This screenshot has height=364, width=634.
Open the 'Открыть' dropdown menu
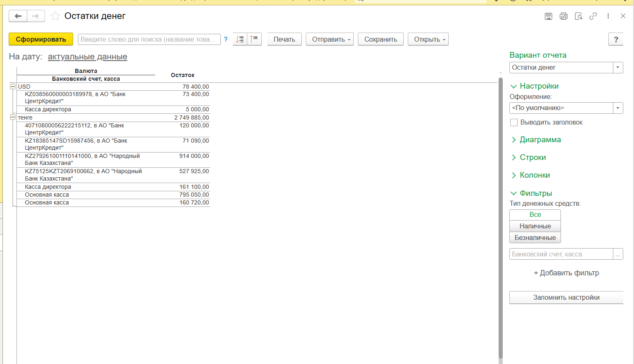(x=428, y=39)
